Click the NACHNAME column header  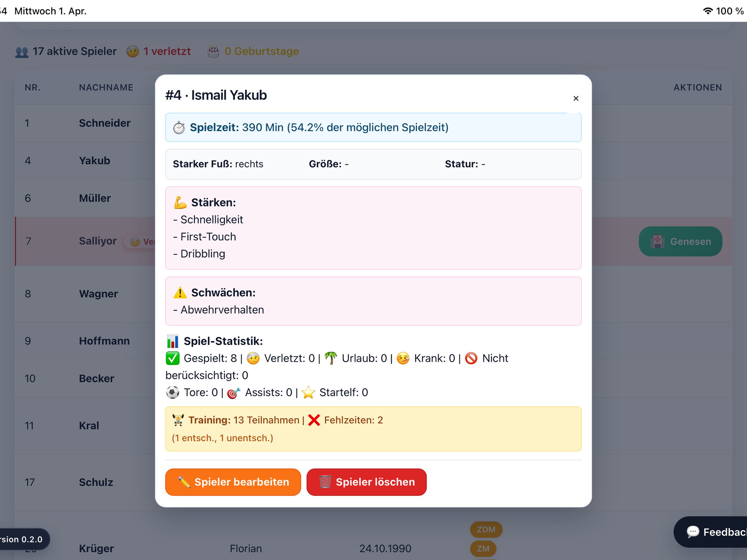point(106,87)
